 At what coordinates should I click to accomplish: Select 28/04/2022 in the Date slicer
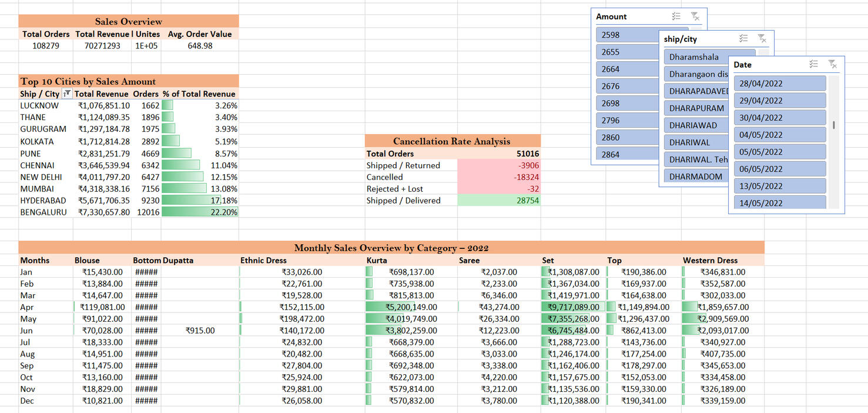[779, 83]
